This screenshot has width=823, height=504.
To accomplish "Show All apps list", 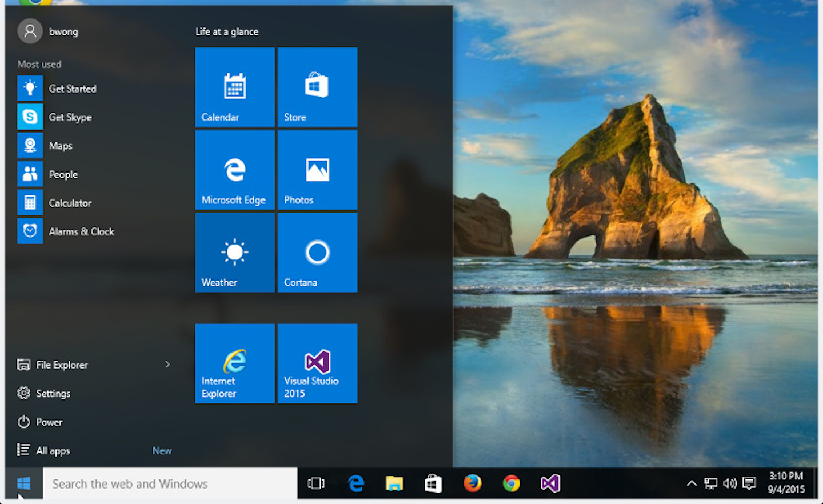I will pyautogui.click(x=44, y=451).
